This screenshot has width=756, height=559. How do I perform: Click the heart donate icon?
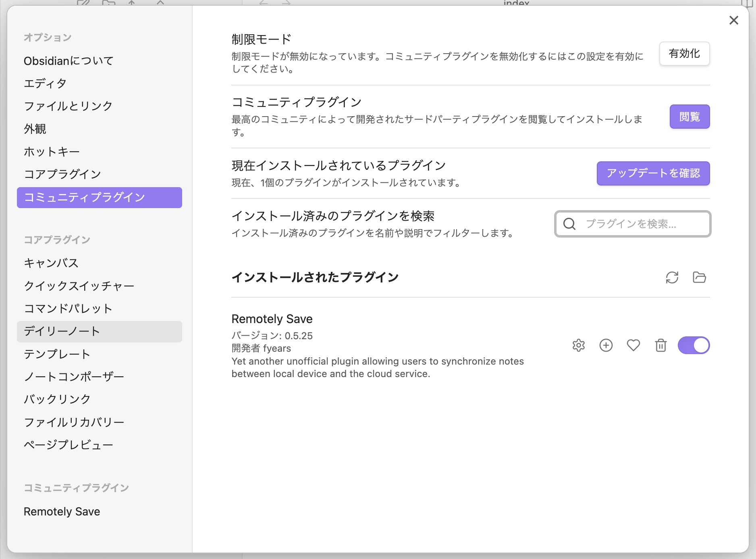633,345
